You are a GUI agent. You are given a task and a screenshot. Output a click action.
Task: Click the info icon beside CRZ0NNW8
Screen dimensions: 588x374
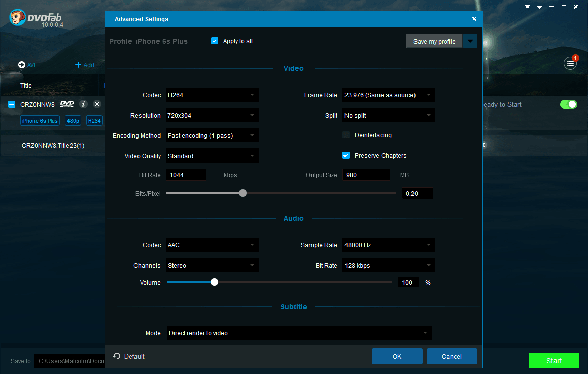click(x=84, y=104)
